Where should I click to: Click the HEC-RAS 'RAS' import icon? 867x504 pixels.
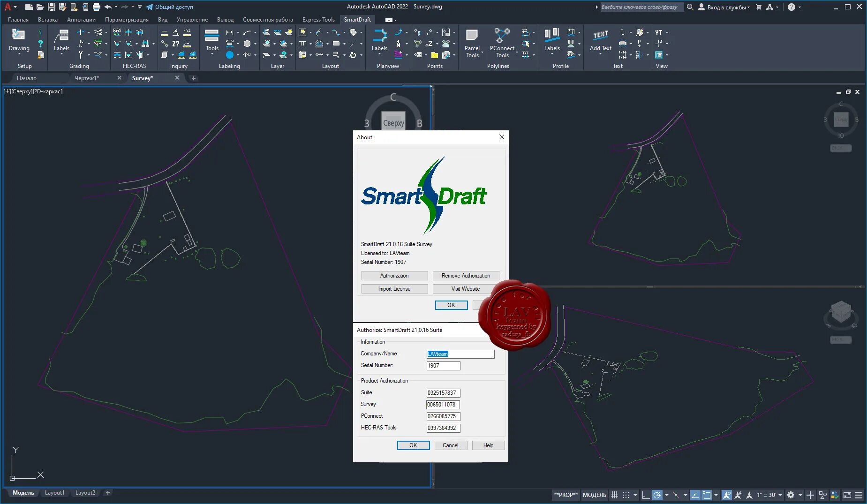pyautogui.click(x=117, y=32)
